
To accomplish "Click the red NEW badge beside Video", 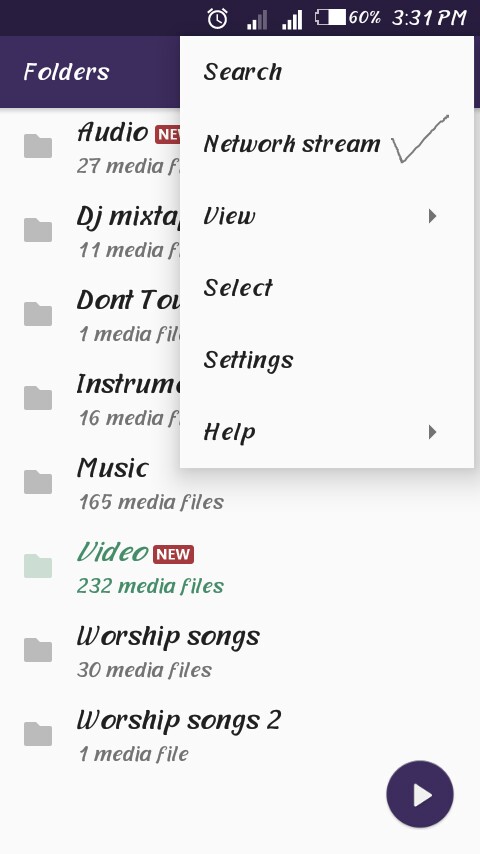I will [x=173, y=554].
